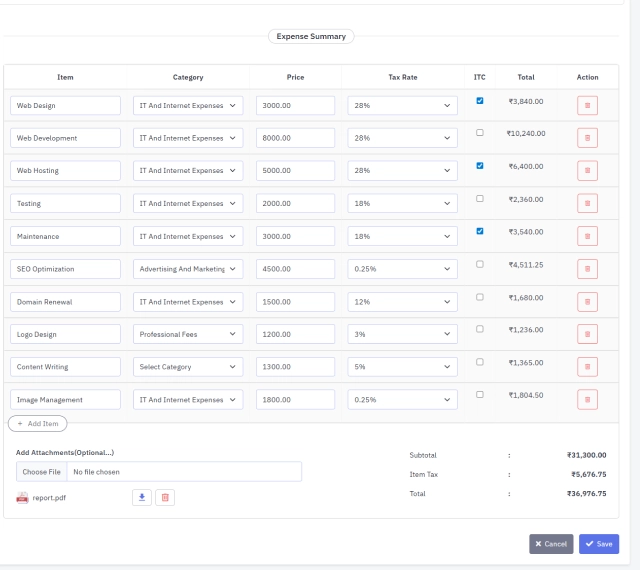640x570 pixels.
Task: Edit the Testing item name field
Action: point(65,203)
